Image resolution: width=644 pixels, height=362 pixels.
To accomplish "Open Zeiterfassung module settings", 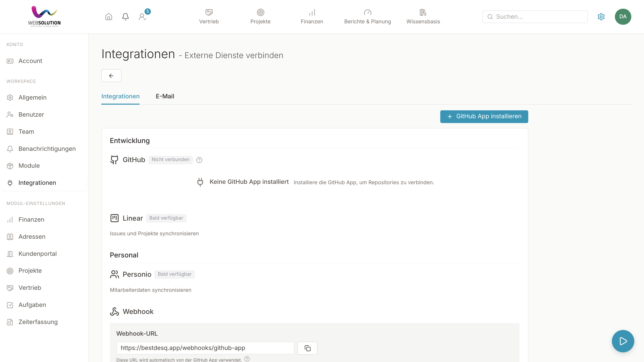I will pyautogui.click(x=44, y=322).
